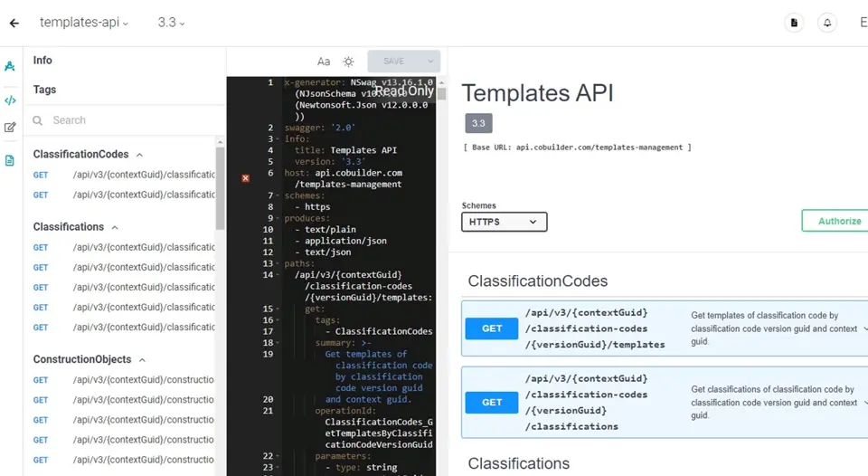The width and height of the screenshot is (868, 476).
Task: Open fifth GET under Classifications in sidebar
Action: (124, 327)
